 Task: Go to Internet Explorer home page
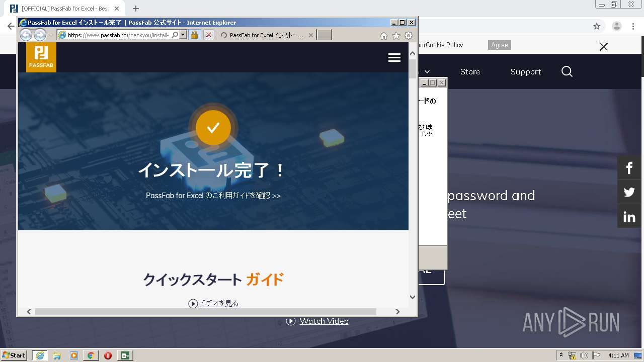(x=384, y=36)
